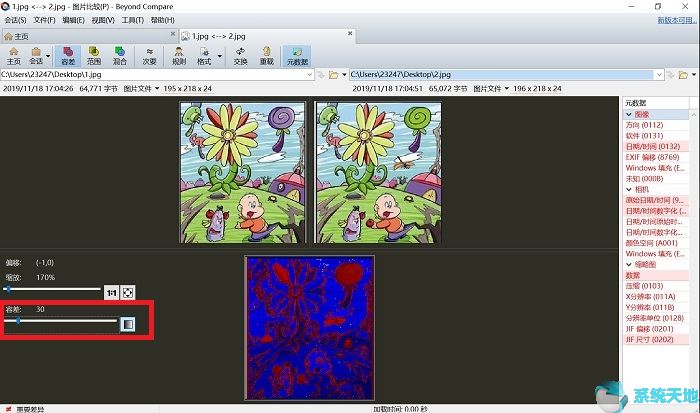Select the JIF 偏移 (0201) row
The width and height of the screenshot is (700, 413).
pos(655,329)
